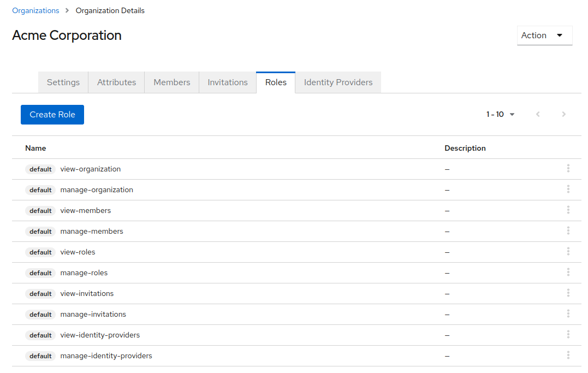588x373 pixels.
Task: Click the Create Role button
Action: (x=52, y=115)
